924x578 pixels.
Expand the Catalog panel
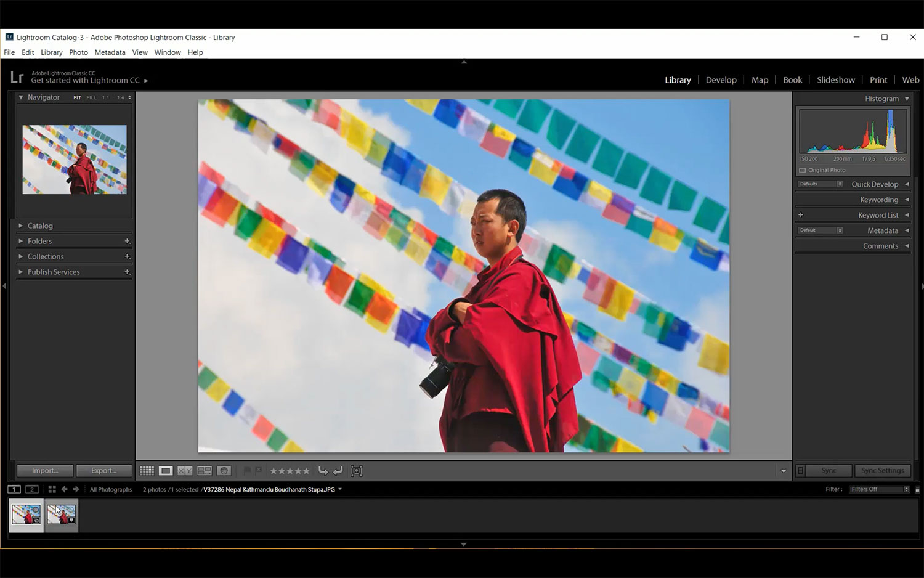point(40,226)
